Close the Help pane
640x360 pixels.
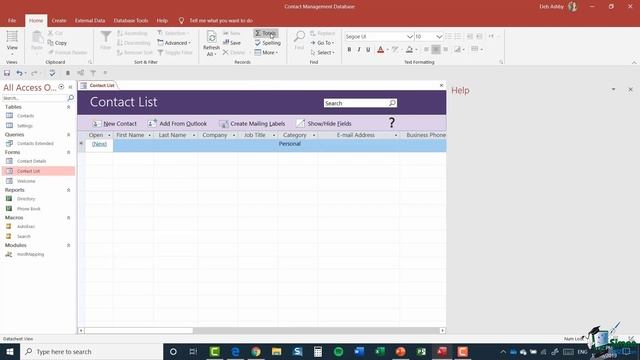(630, 89)
